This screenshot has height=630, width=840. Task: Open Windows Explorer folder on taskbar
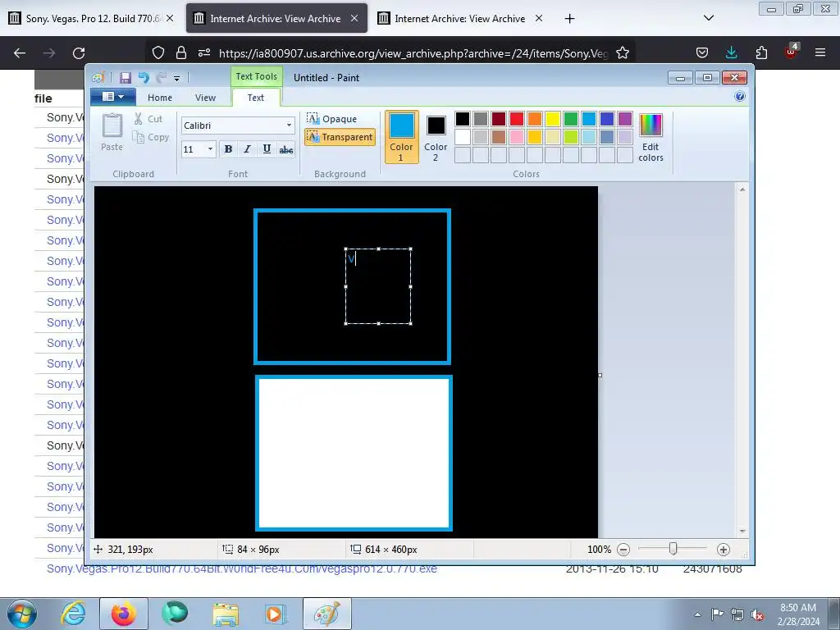pyautogui.click(x=226, y=614)
